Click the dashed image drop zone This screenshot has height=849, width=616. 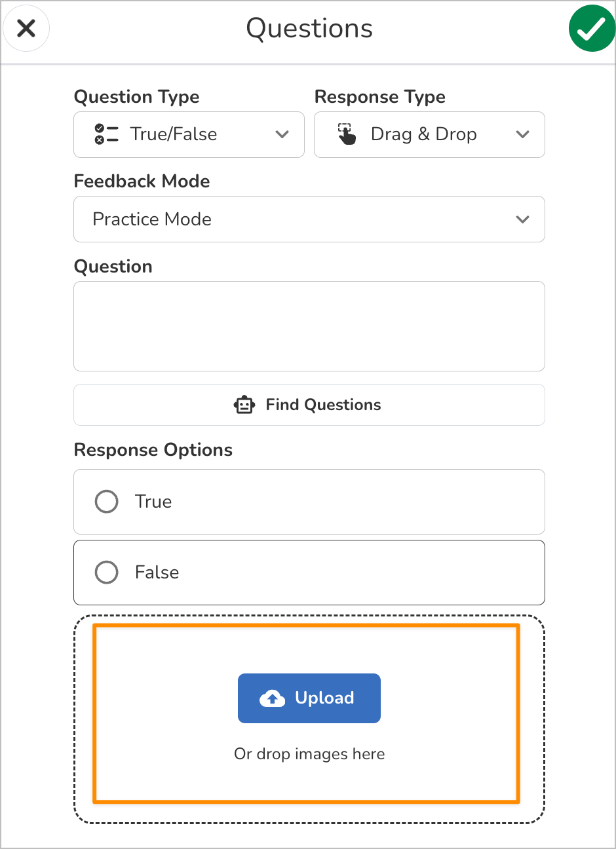[309, 719]
